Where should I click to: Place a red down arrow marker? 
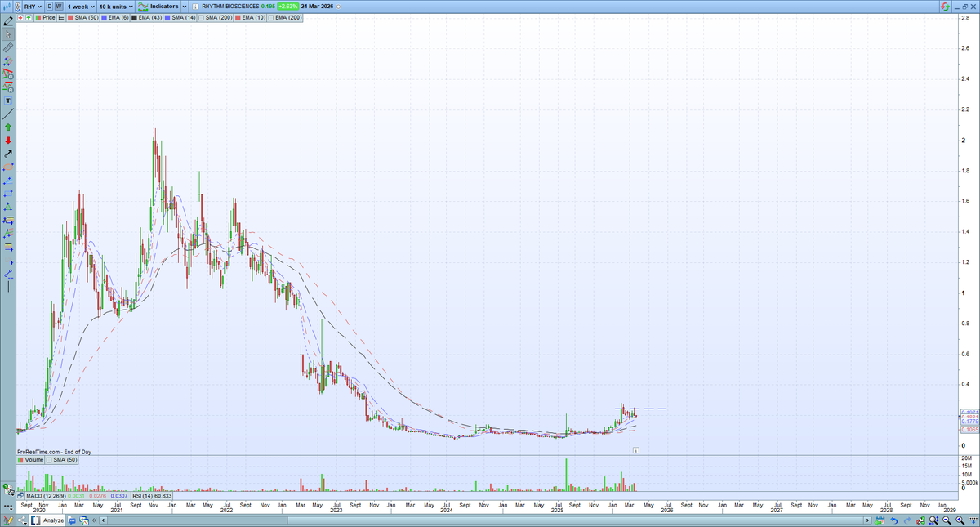(8, 141)
